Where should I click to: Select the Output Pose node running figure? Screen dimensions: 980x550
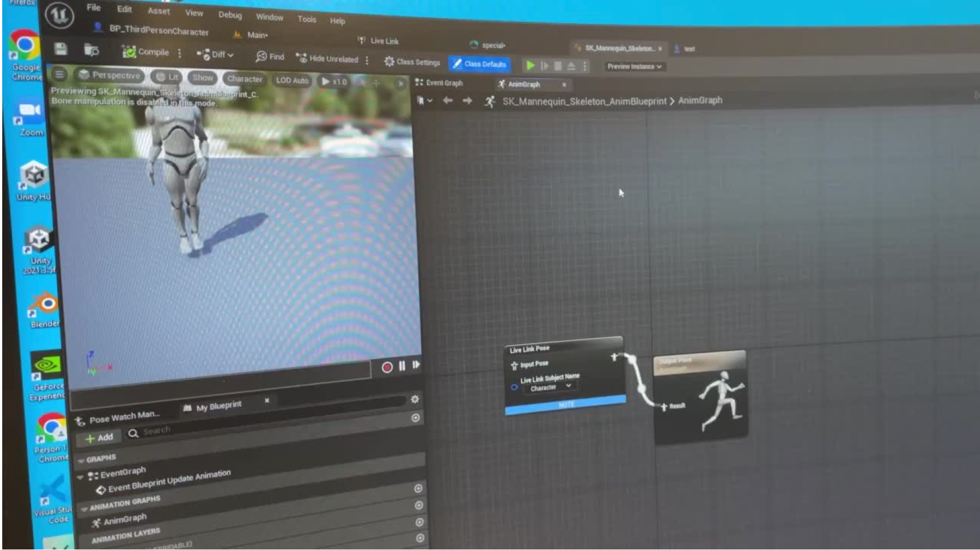click(x=721, y=400)
